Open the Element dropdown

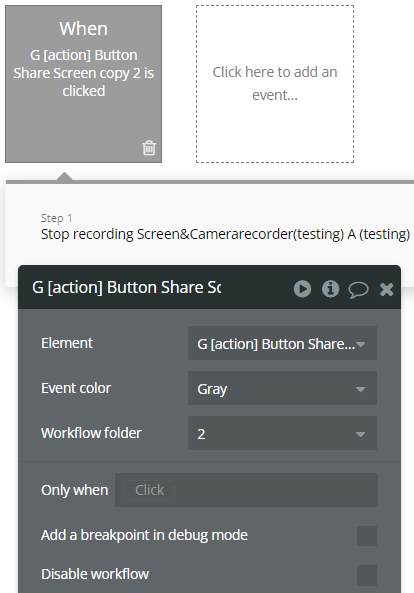point(282,343)
